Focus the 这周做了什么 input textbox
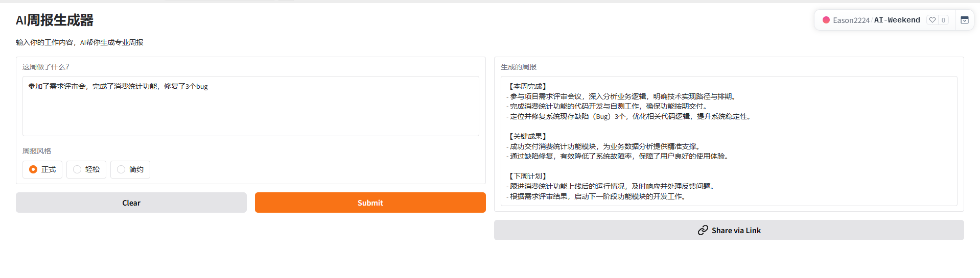Viewport: 980px width, 278px height. [x=251, y=106]
